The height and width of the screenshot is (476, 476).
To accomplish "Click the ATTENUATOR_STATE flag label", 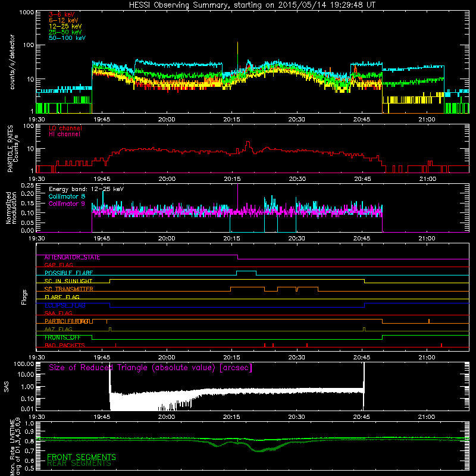I will click(x=72, y=258).
